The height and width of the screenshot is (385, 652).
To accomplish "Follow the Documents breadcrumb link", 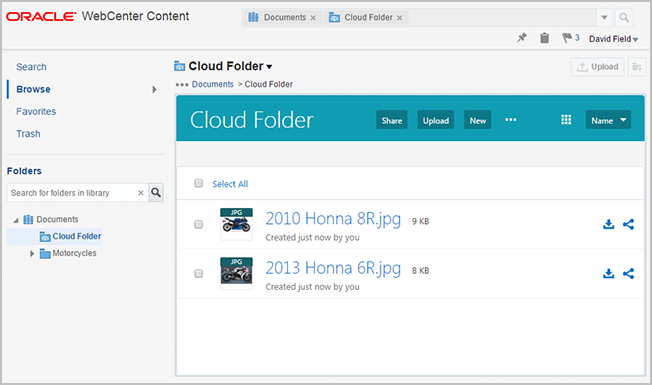I will coord(212,84).
